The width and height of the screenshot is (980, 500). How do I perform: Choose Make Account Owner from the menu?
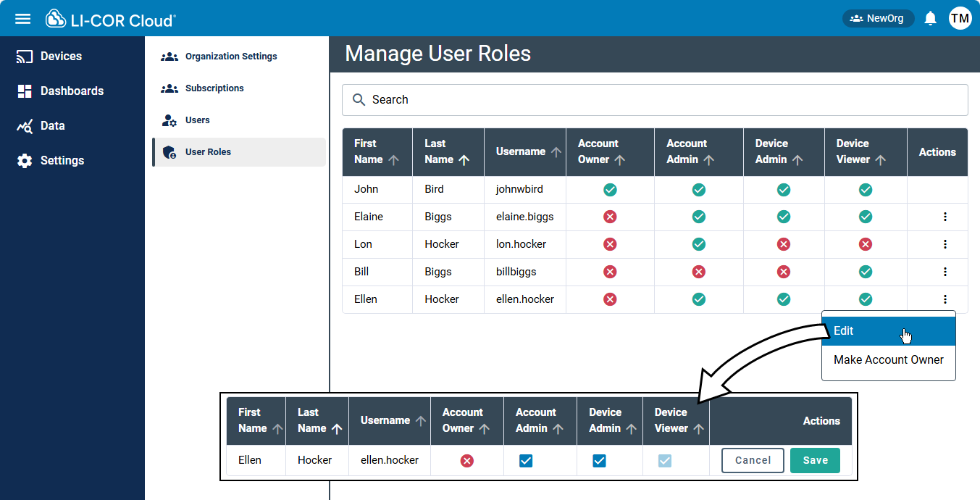(888, 359)
